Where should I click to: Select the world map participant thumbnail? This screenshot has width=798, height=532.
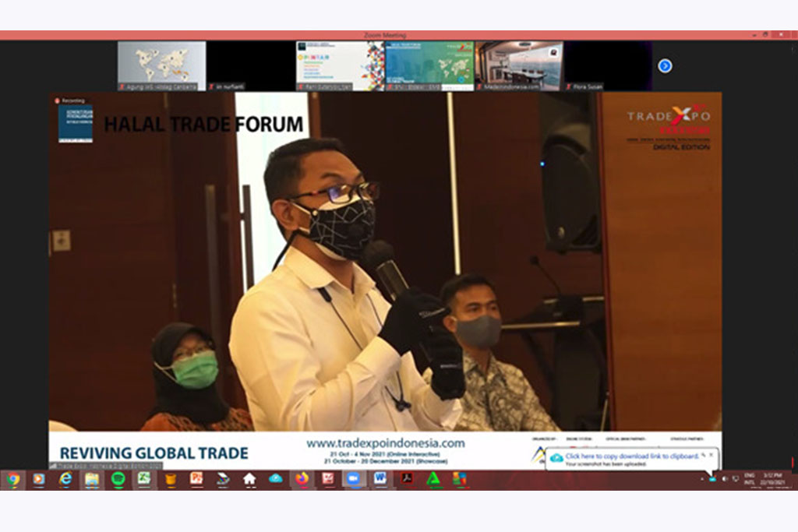click(162, 66)
